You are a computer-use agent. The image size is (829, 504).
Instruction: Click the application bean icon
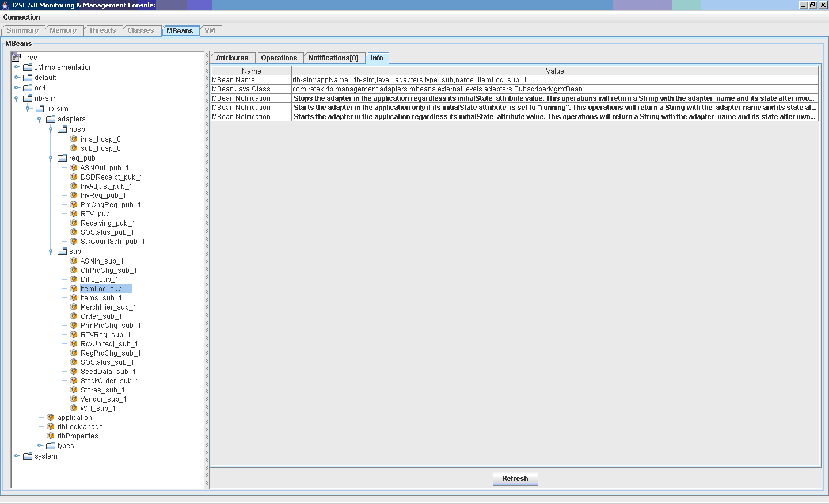click(x=51, y=417)
